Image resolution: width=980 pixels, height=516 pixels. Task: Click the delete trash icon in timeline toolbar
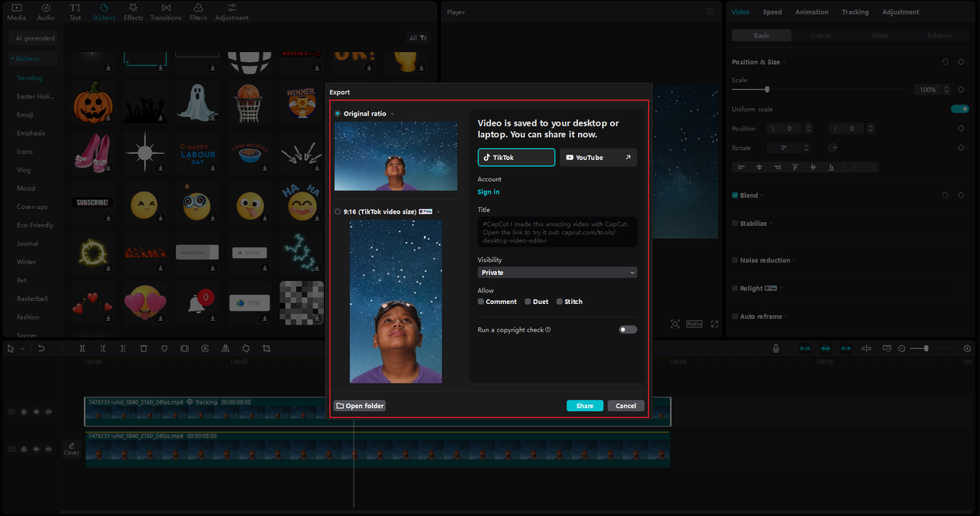[143, 348]
